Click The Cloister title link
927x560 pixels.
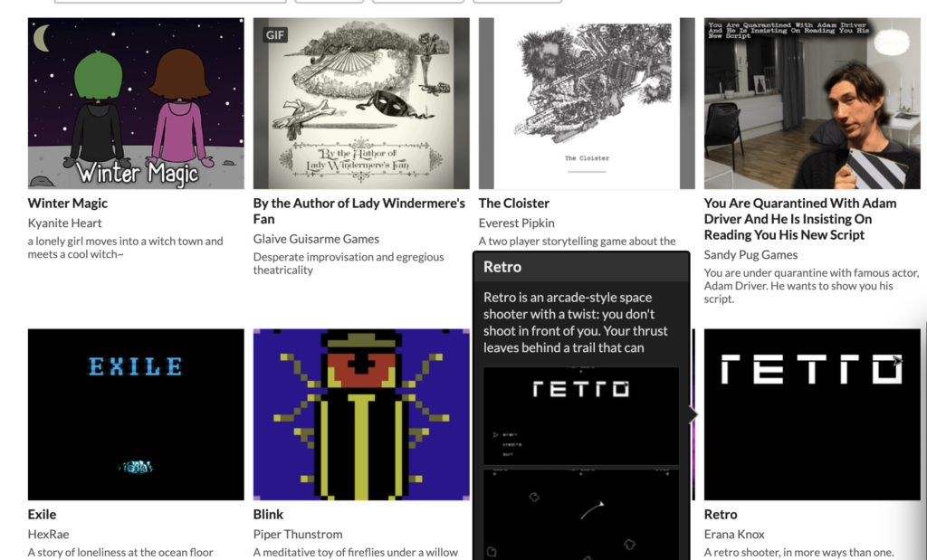coord(514,204)
